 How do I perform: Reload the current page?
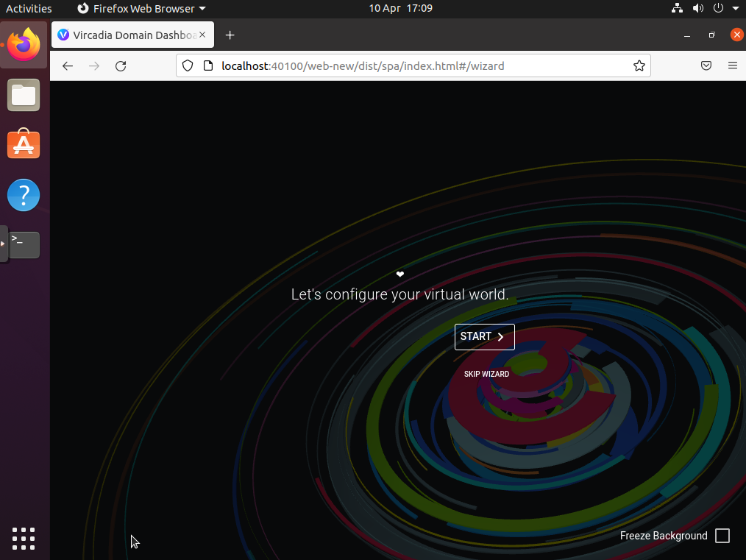tap(121, 66)
